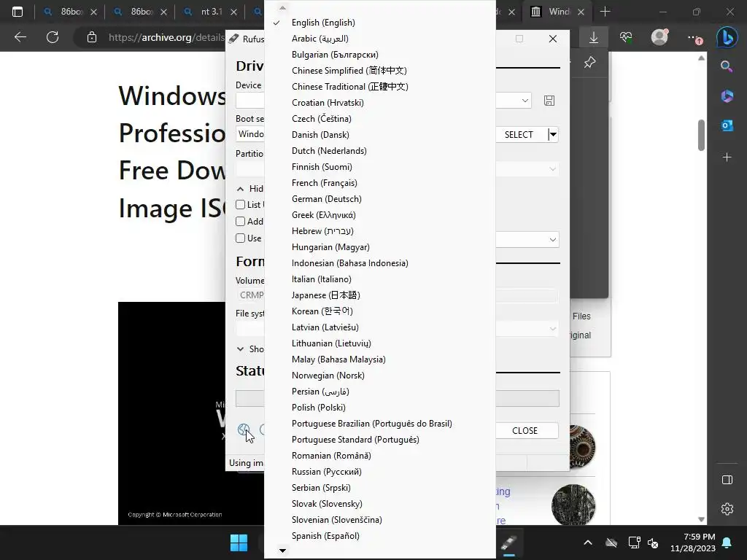747x560 pixels.
Task: Click the SELECT button in Rufus
Action: tap(521, 135)
